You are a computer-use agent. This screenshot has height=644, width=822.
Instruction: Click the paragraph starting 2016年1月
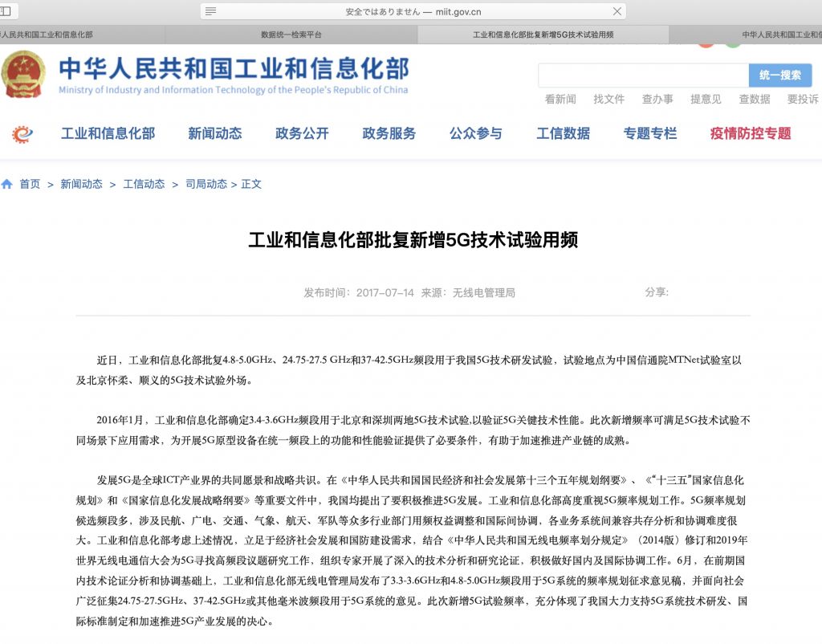(x=413, y=430)
